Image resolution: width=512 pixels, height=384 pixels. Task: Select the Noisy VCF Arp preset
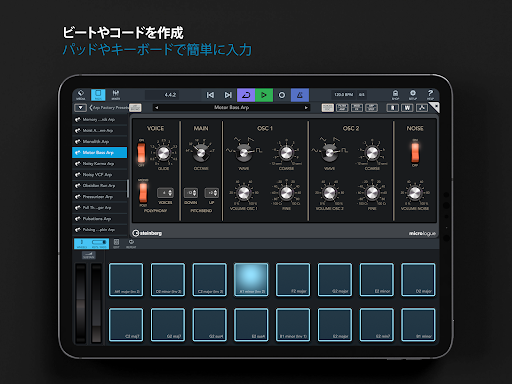(100, 174)
